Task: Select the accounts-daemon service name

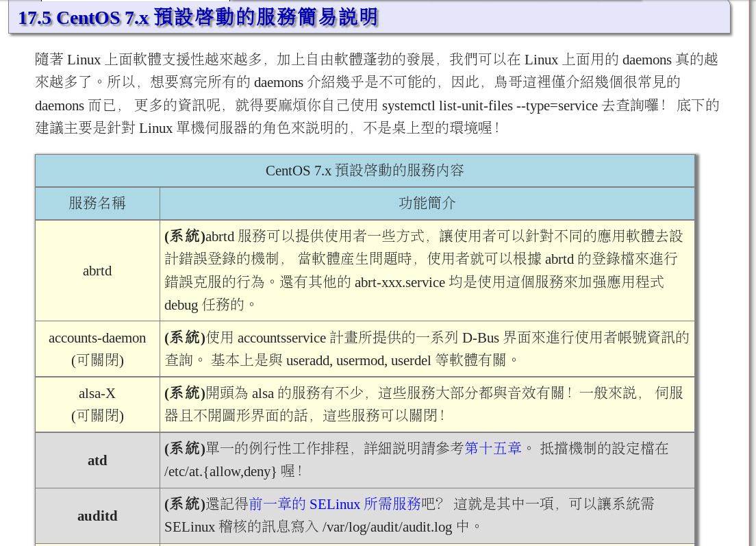Action: (97, 338)
